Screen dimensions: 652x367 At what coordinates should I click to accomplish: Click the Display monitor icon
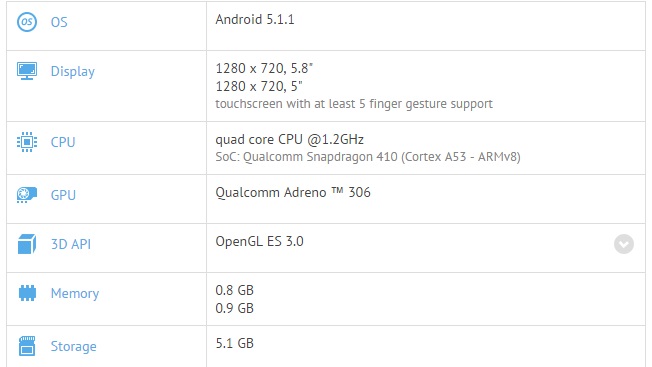click(x=27, y=71)
